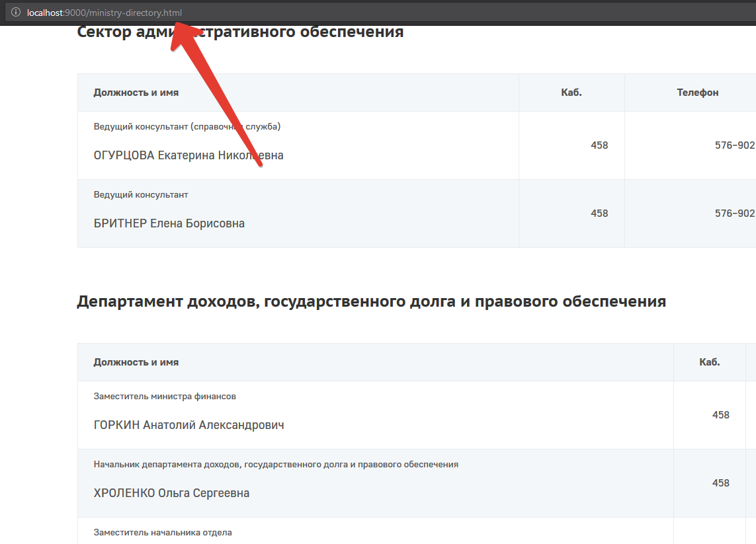Click phone 576-902 in БРИТНЕР's row

click(734, 214)
